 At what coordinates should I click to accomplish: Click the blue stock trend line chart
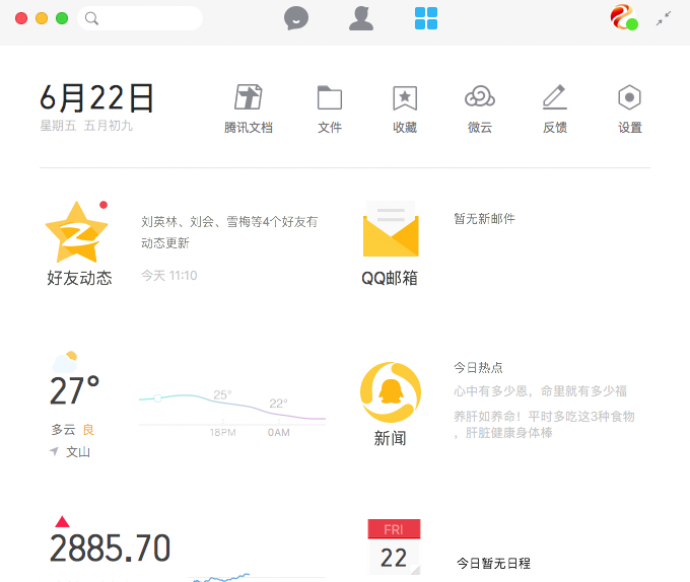click(x=221, y=578)
